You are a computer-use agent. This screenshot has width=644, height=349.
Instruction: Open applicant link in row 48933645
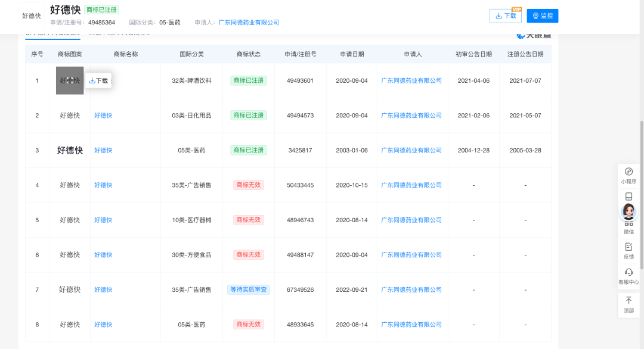click(x=411, y=325)
